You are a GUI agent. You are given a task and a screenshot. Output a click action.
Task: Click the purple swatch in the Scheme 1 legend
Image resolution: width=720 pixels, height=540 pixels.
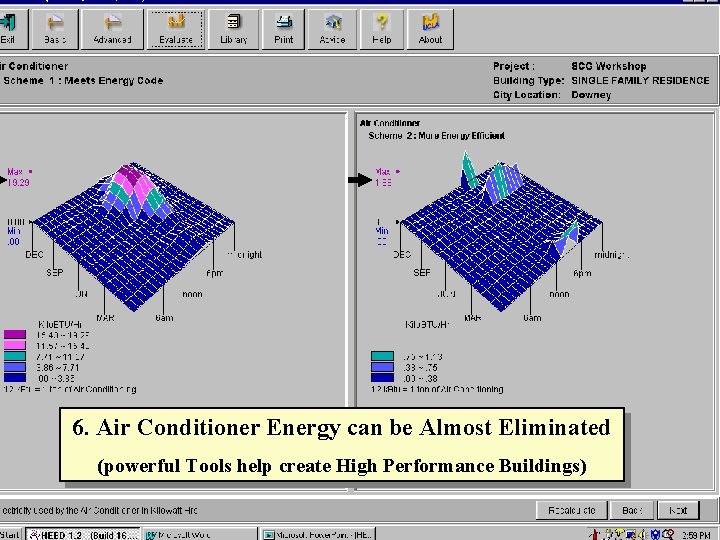click(x=15, y=334)
